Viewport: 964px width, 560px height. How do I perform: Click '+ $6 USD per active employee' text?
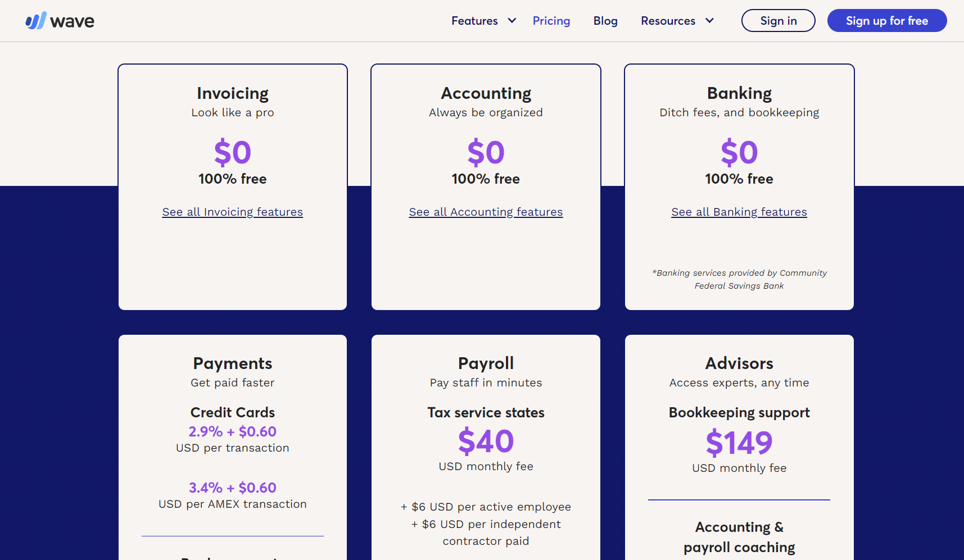click(x=486, y=507)
